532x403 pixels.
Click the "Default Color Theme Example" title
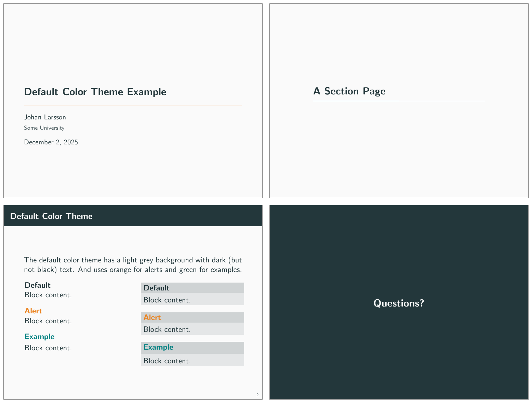95,92
